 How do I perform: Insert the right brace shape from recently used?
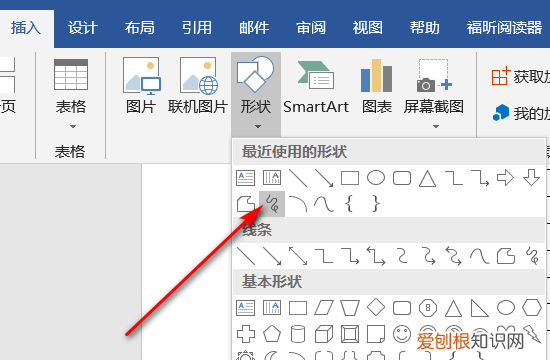[x=376, y=204]
